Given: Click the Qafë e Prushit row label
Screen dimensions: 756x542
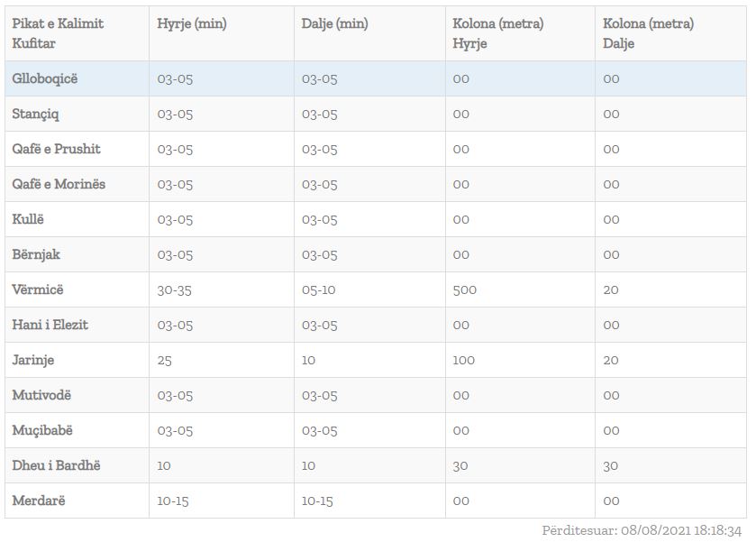Looking at the screenshot, I should [56, 149].
